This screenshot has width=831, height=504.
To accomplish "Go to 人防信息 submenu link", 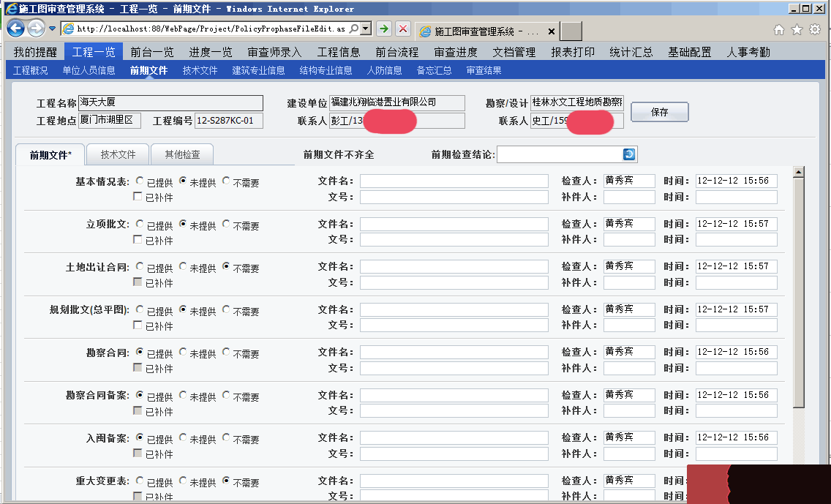I will click(384, 70).
